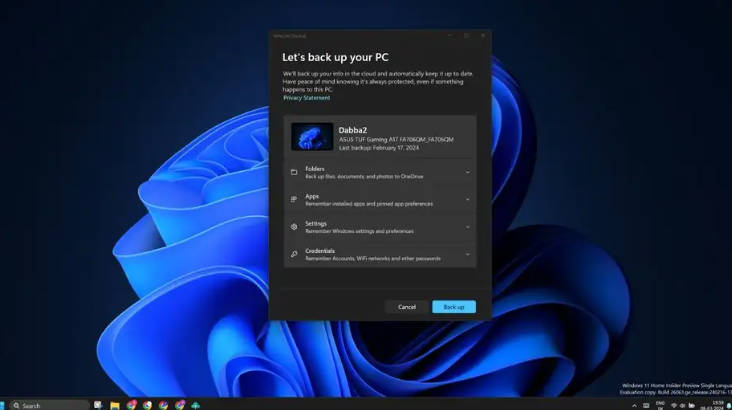Maximize the Windows Backup window
The width and height of the screenshot is (732, 410).
tap(466, 35)
